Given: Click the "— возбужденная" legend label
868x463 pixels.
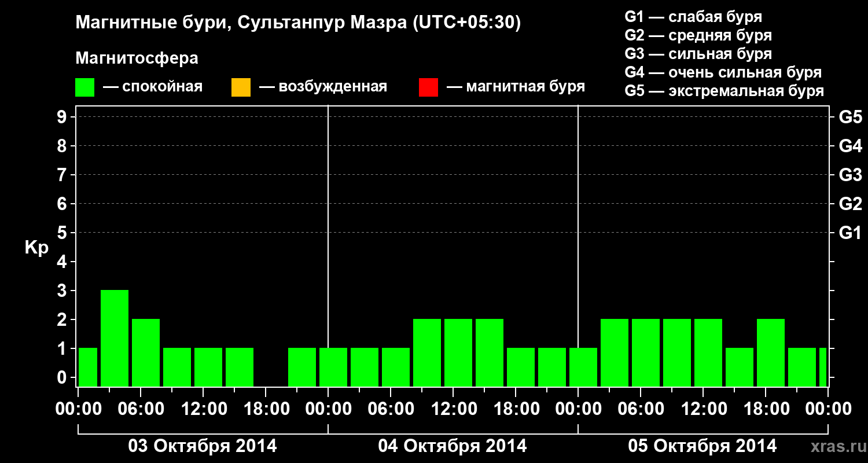Looking at the screenshot, I should pyautogui.click(x=323, y=87).
